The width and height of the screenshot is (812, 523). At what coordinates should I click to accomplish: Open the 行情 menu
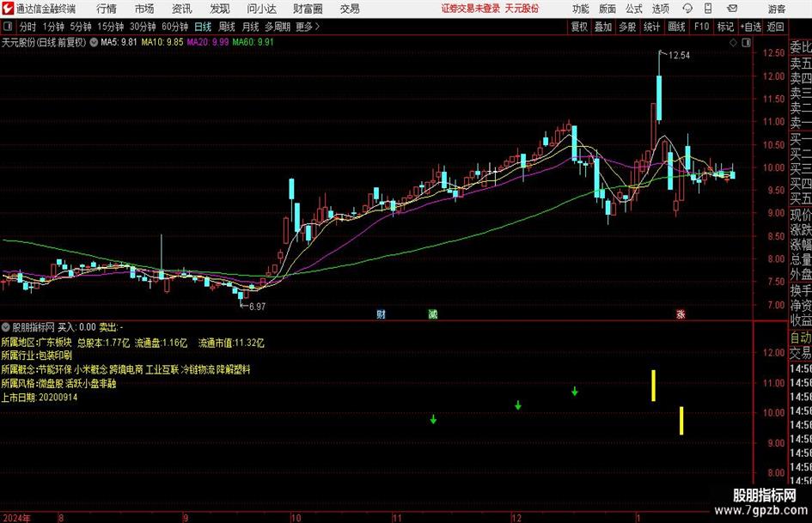pos(107,9)
